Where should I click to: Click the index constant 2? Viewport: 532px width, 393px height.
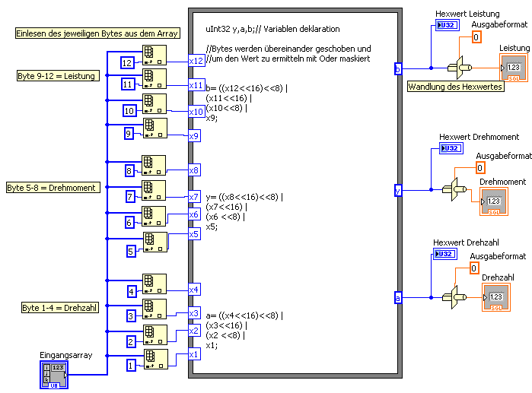pyautogui.click(x=131, y=341)
